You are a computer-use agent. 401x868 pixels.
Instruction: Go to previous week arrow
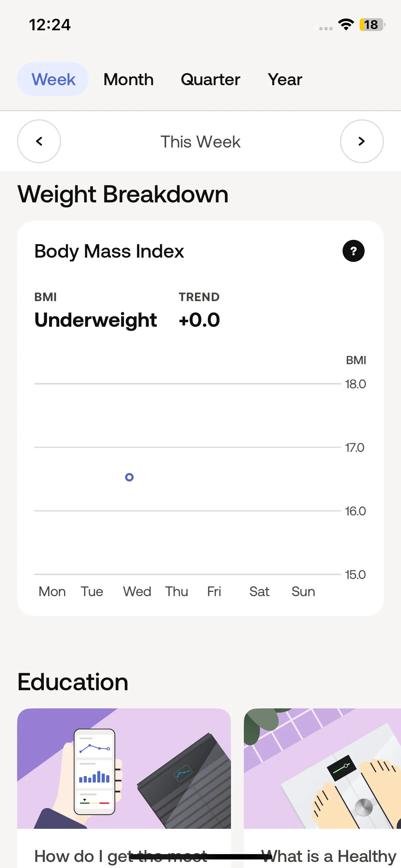[39, 141]
